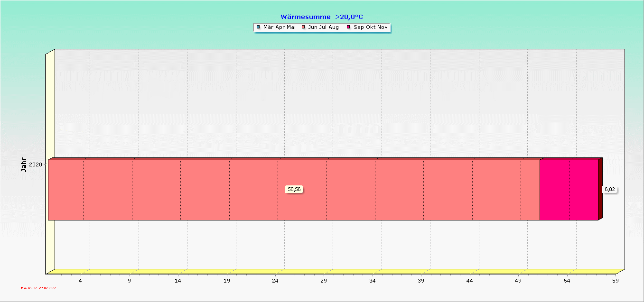
Task: Click the WsWin32 red icon in footer
Action: tap(22, 287)
